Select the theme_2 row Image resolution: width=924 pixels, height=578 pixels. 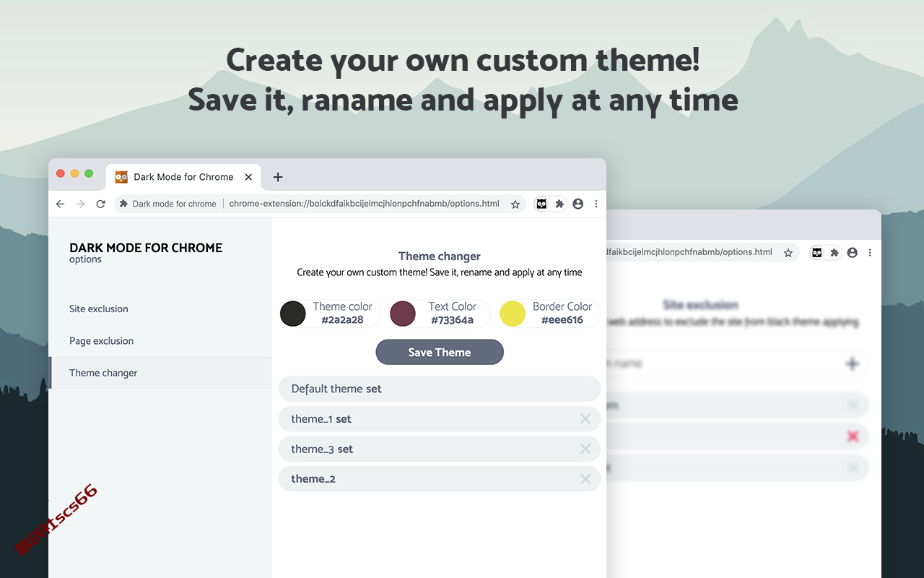440,479
